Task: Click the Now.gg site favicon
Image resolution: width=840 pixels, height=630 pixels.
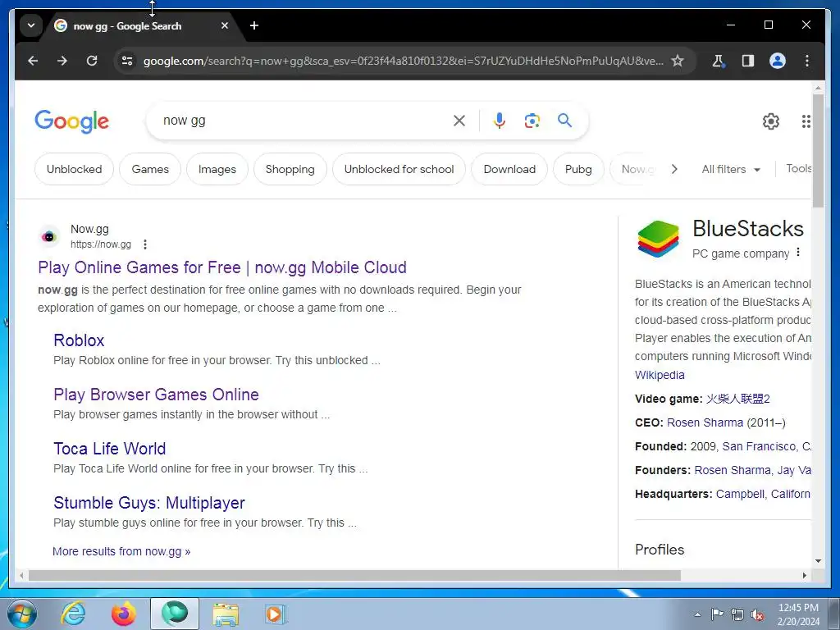Action: [x=48, y=236]
